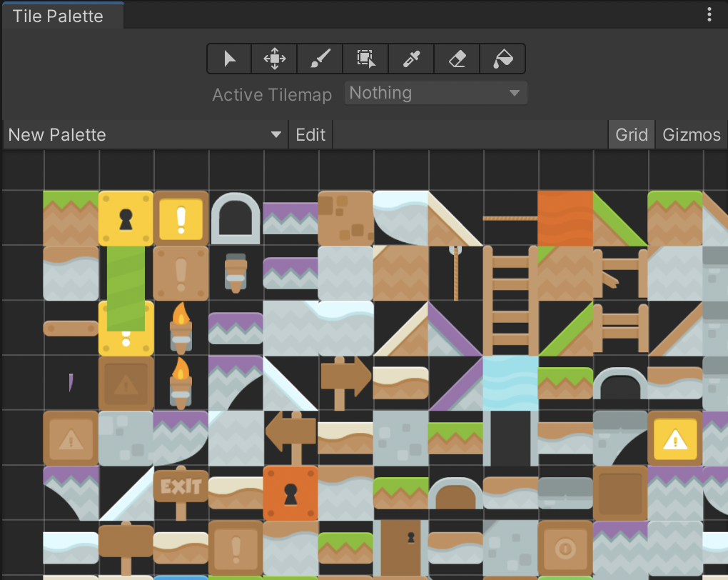728x580 pixels.
Task: Select the arrow Select tool
Action: [x=229, y=59]
